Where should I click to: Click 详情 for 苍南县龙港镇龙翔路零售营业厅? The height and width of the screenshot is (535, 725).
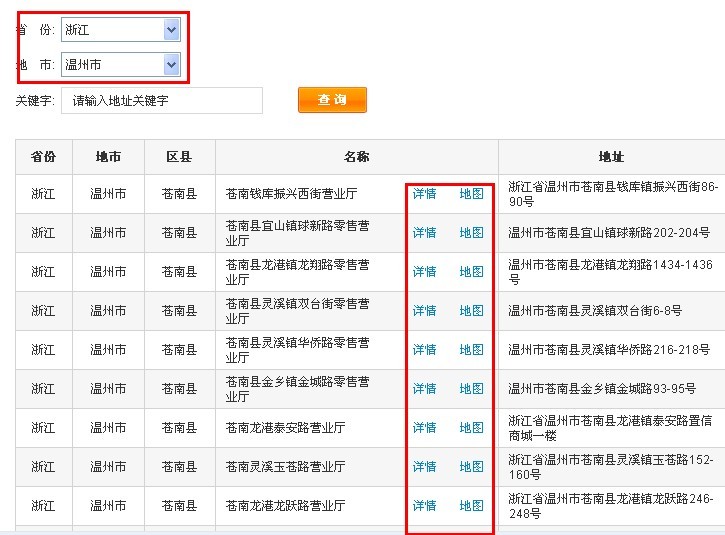(424, 272)
